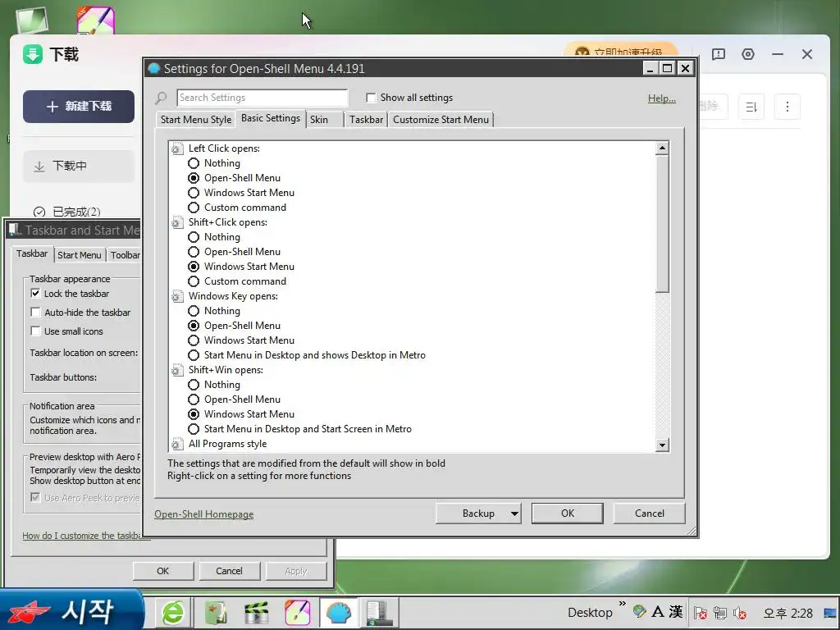Enable Auto-hide the taskbar

(x=35, y=313)
